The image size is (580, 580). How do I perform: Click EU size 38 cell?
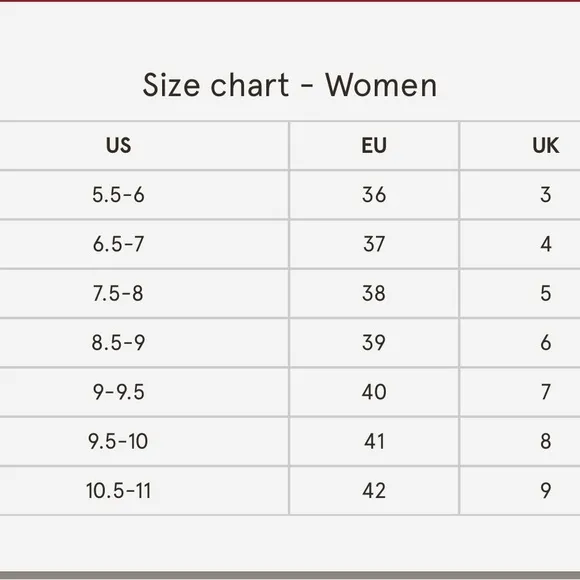(374, 293)
